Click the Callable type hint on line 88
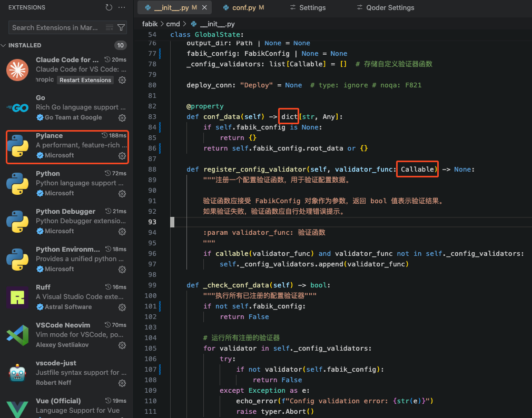The image size is (532, 418). [417, 169]
